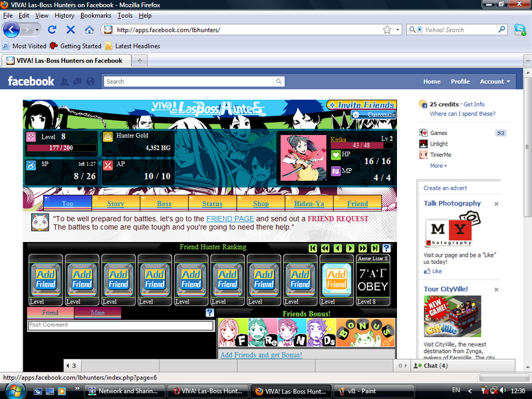
Task: Click the Facebook search magnifier button
Action: tap(279, 81)
